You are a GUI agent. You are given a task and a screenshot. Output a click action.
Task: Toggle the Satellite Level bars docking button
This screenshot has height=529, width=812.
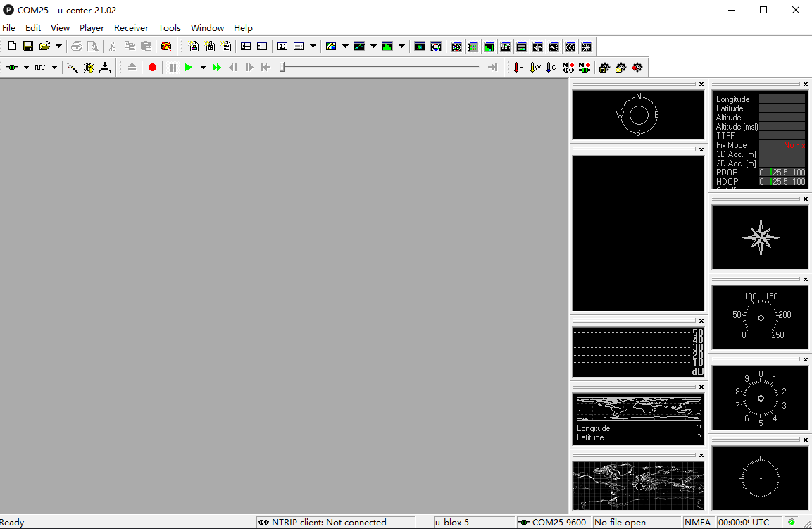[x=489, y=46]
